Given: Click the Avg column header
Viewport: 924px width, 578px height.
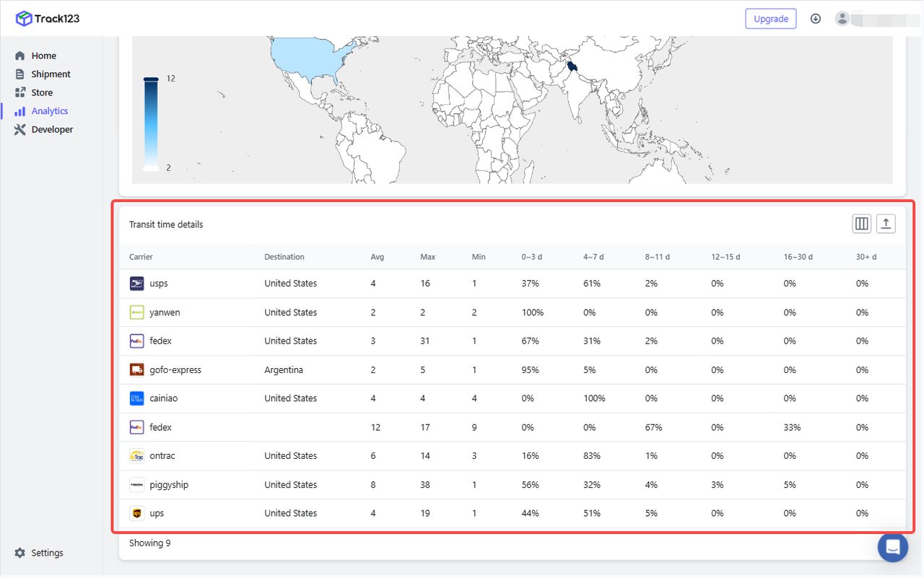Looking at the screenshot, I should tap(377, 257).
